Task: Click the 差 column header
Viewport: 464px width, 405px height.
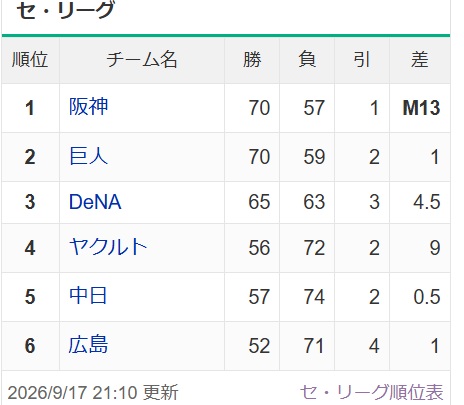Action: [420, 60]
